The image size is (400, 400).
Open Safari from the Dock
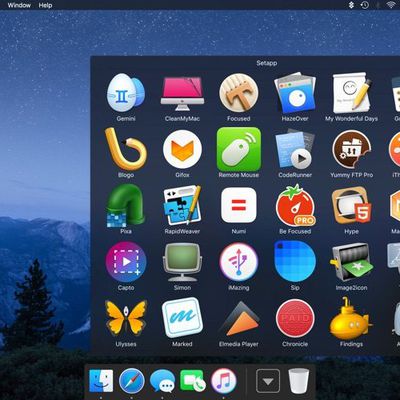(x=132, y=381)
